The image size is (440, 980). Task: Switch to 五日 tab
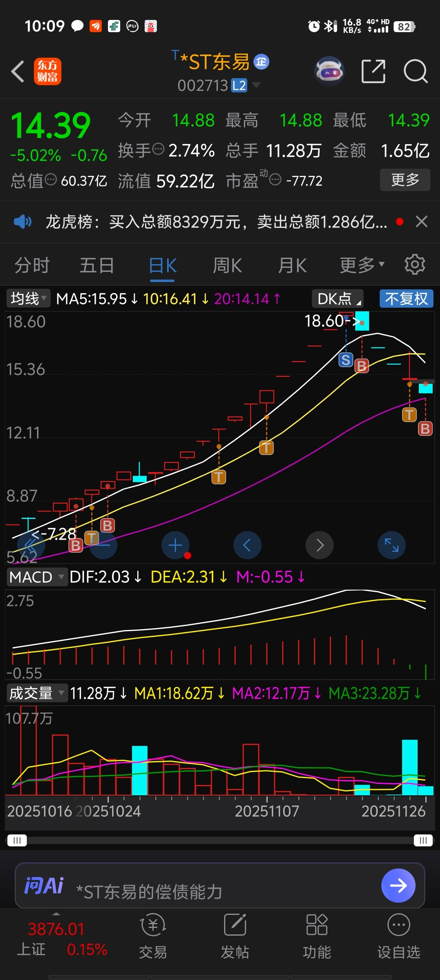97,266
